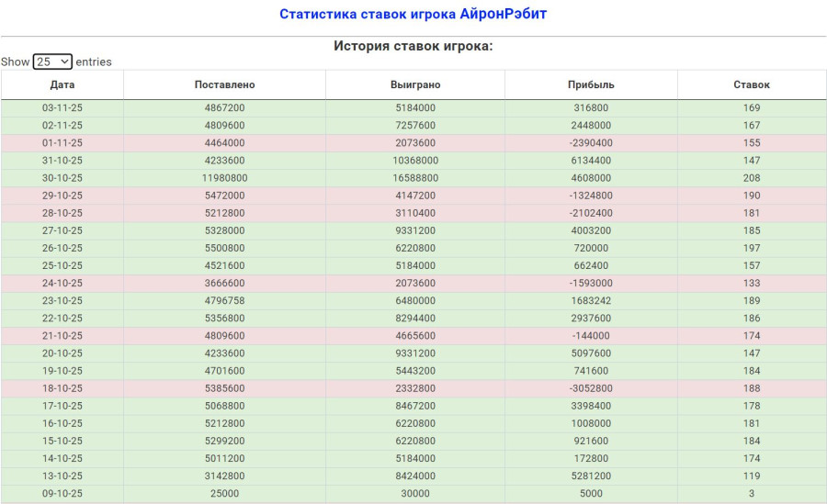This screenshot has height=504, width=827.
Task: Sort by the Выиграно column header
Action: pyautogui.click(x=415, y=84)
